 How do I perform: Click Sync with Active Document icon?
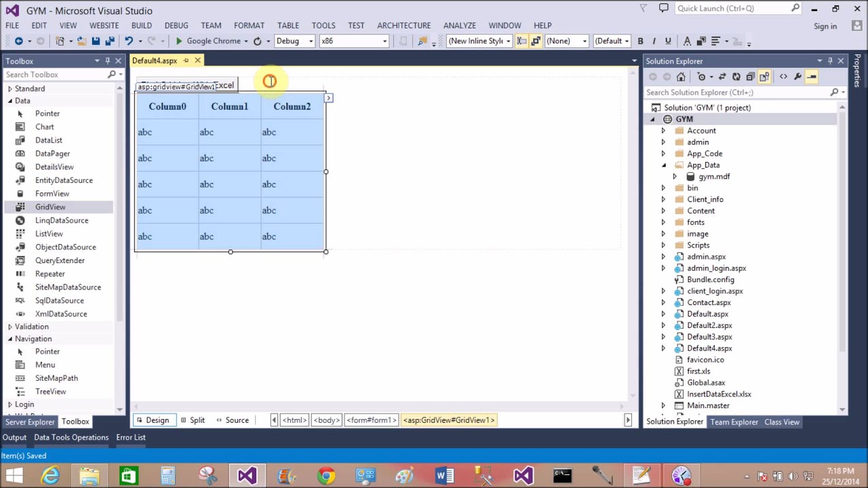(722, 77)
